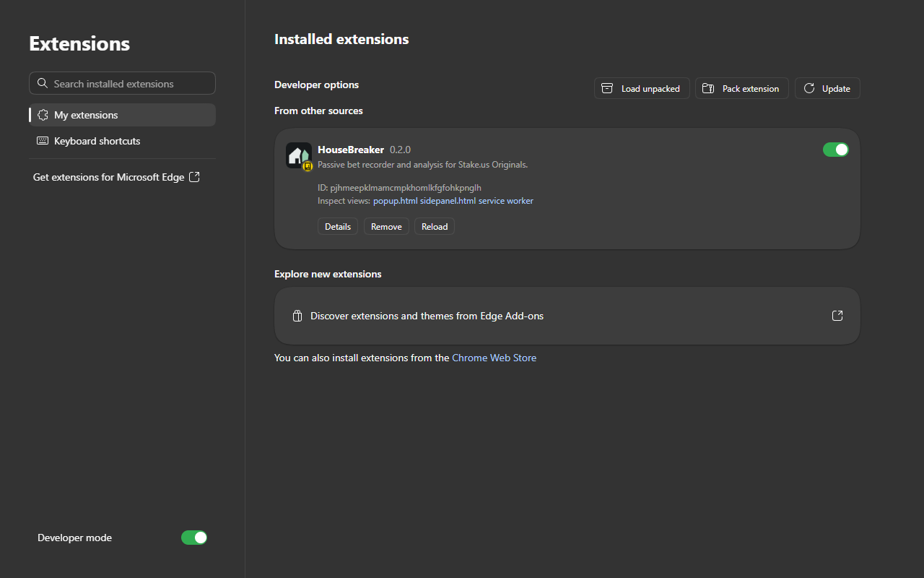Click the HouseBreaker version 0.2.0 text
The height and width of the screenshot is (578, 924).
coord(400,150)
